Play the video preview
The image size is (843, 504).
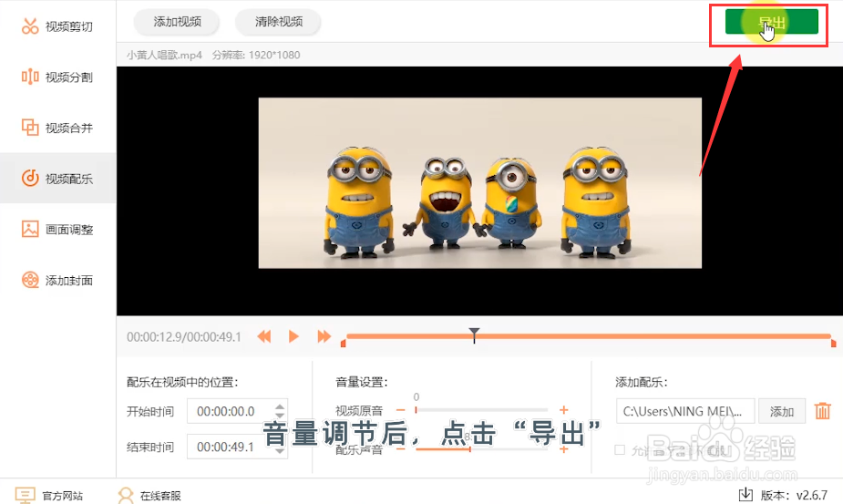coord(293,336)
